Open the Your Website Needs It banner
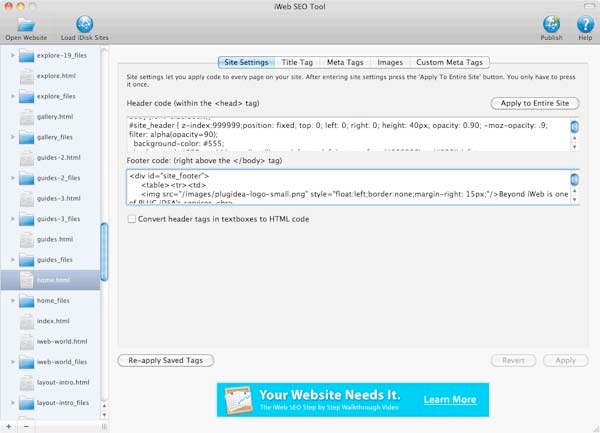 pyautogui.click(x=353, y=400)
